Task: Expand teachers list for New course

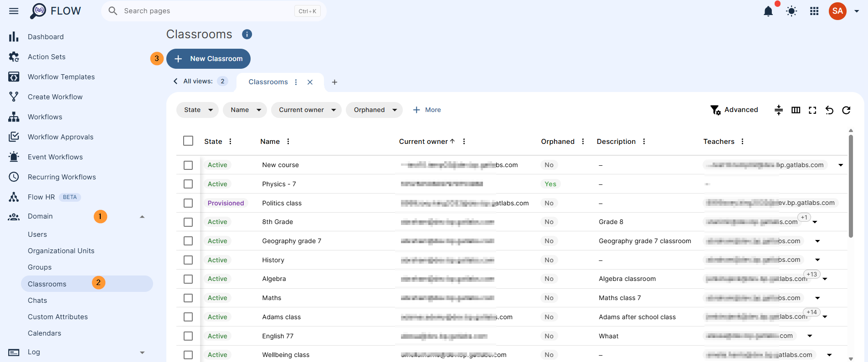Action: pos(841,165)
